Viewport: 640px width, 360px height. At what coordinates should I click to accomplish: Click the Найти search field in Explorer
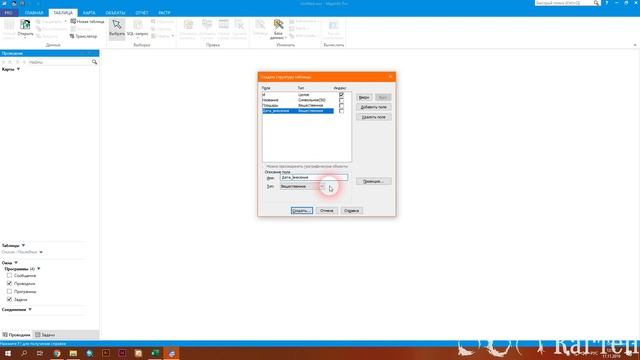click(59, 62)
